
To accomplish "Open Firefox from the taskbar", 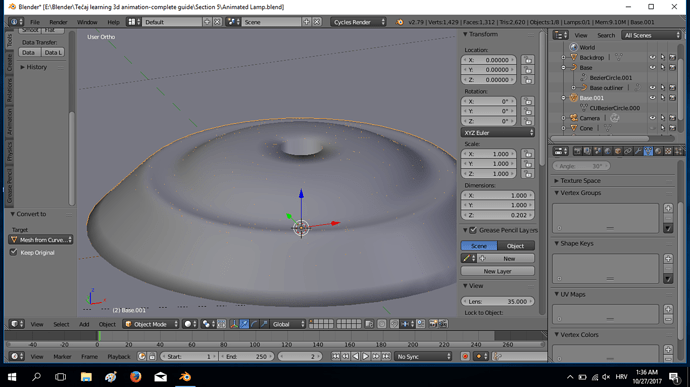I will point(136,377).
